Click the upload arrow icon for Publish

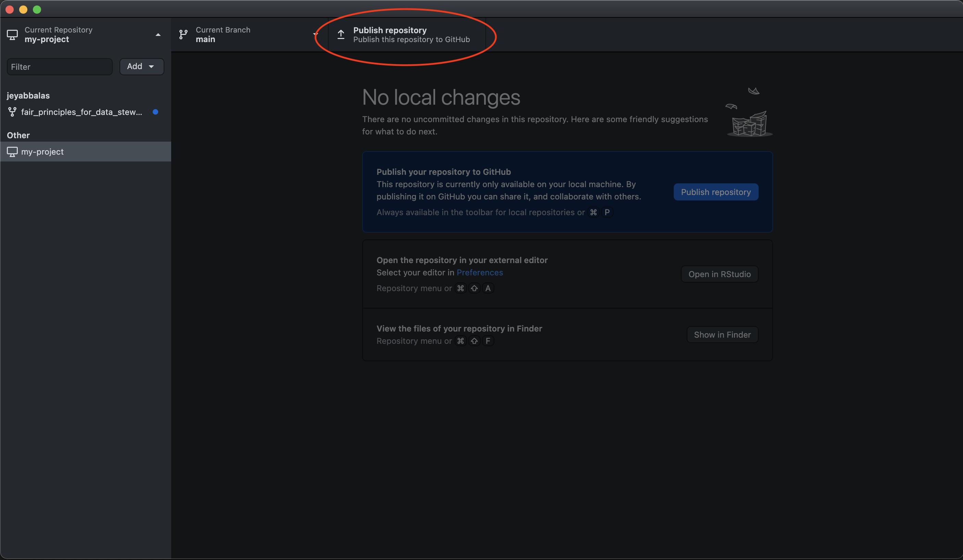pos(341,35)
